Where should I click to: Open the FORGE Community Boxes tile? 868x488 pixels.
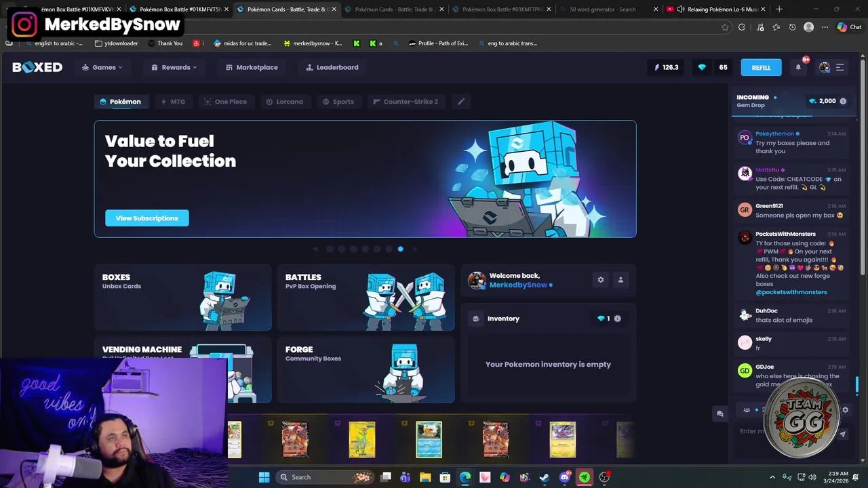click(x=366, y=370)
